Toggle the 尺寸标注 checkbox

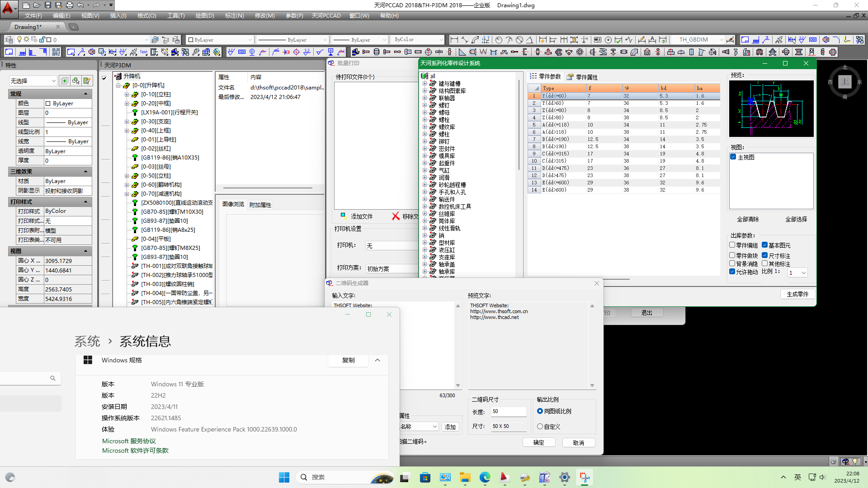[x=765, y=255]
